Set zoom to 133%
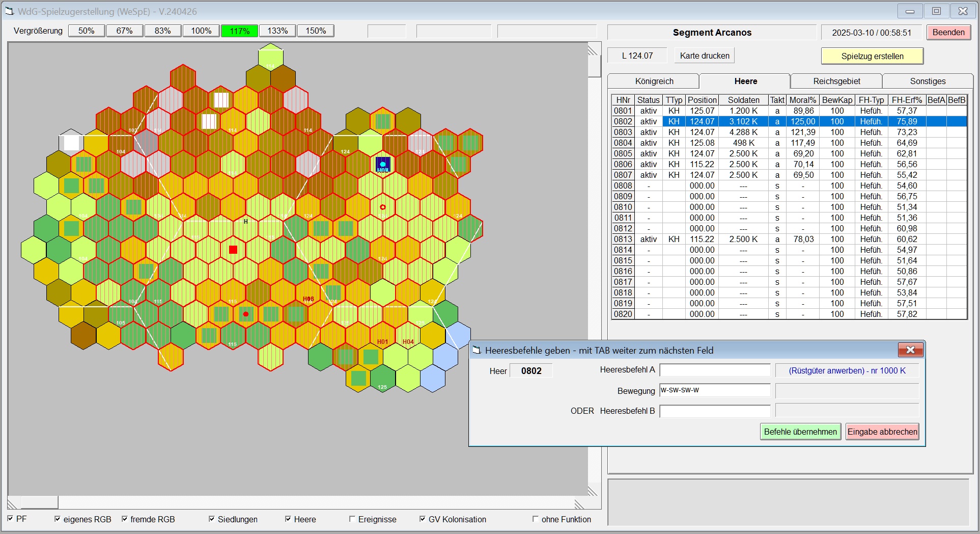The image size is (980, 534). pyautogui.click(x=277, y=31)
